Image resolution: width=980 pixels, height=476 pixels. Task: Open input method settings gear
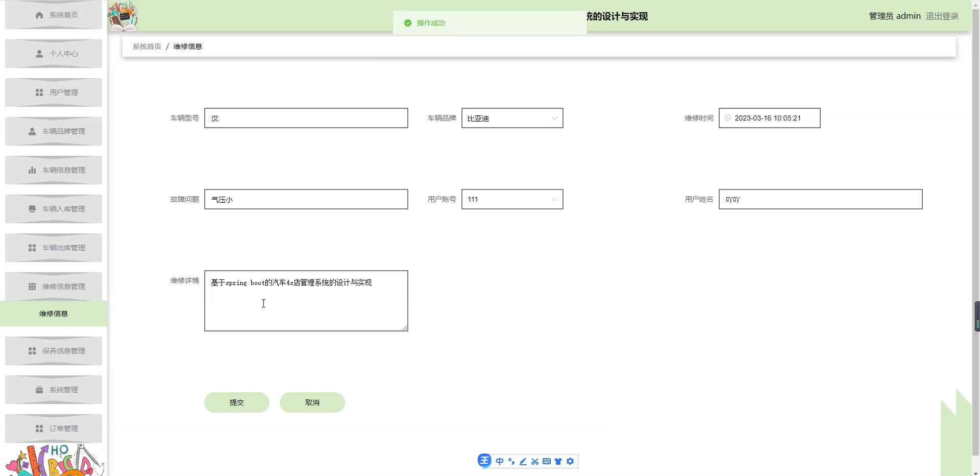point(570,461)
